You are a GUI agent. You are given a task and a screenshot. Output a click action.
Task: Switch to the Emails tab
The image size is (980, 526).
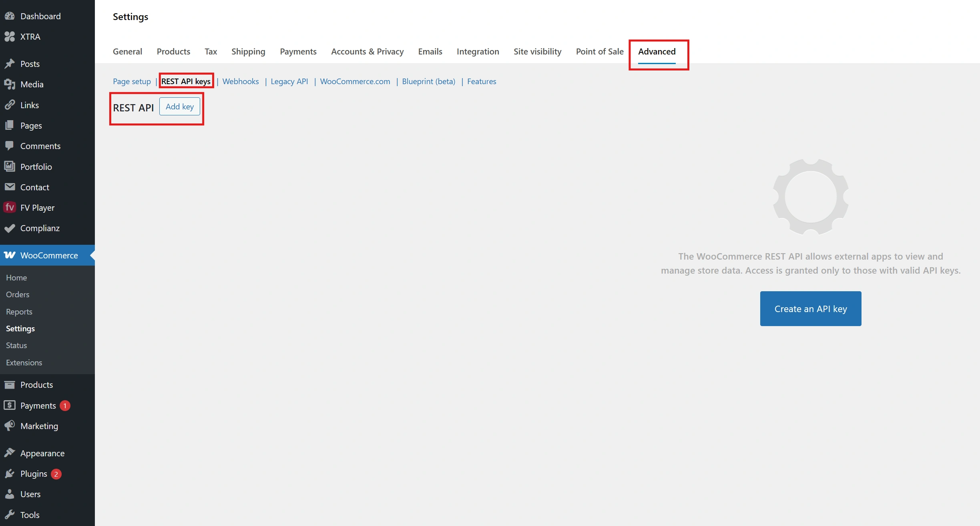(430, 51)
